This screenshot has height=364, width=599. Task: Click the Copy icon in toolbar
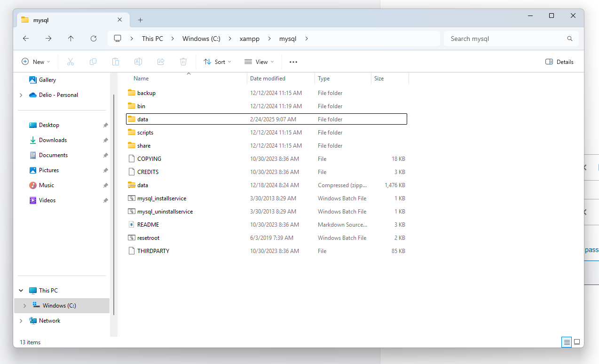[93, 62]
